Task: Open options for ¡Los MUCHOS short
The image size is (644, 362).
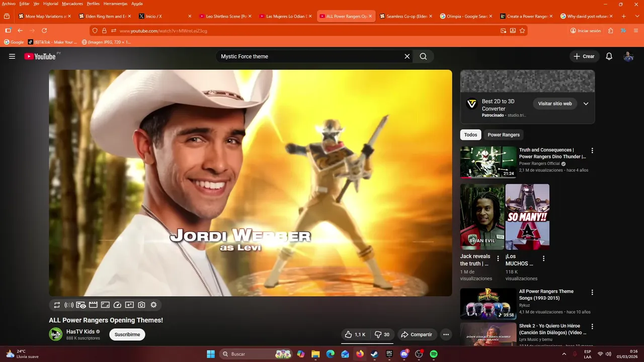Action: 543,258
